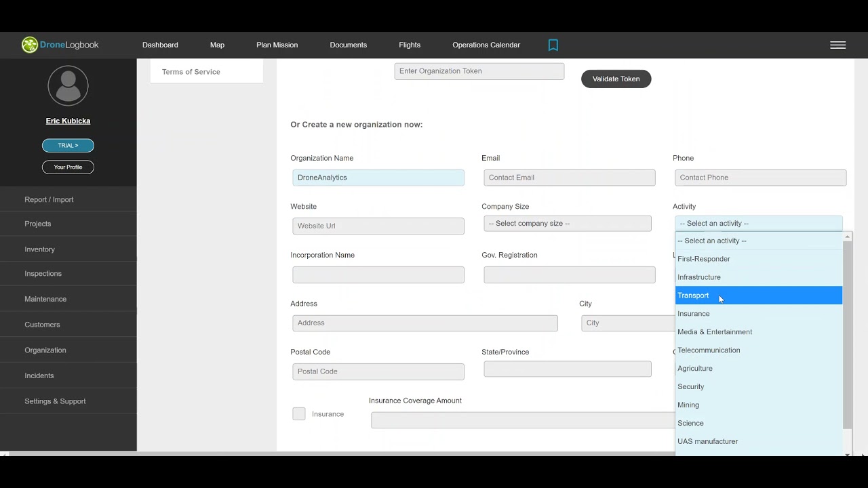The image size is (868, 488).
Task: Click the Website Url input field
Action: 378,226
